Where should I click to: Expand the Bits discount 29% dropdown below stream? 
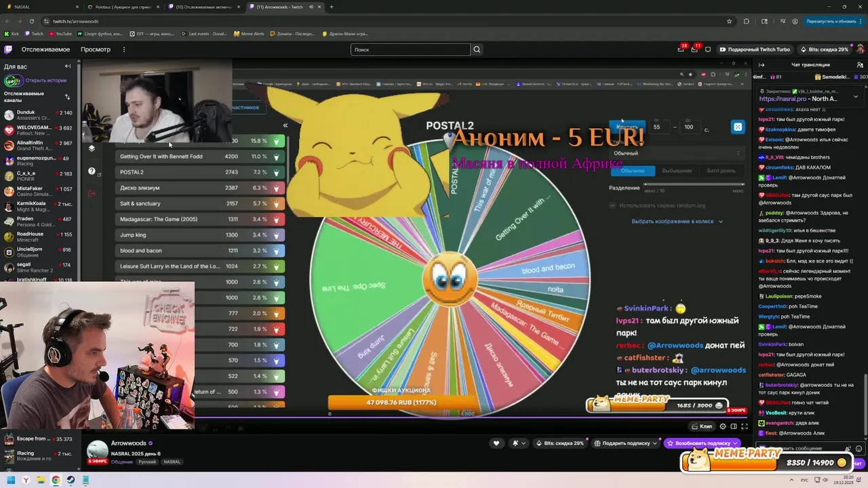(560, 443)
